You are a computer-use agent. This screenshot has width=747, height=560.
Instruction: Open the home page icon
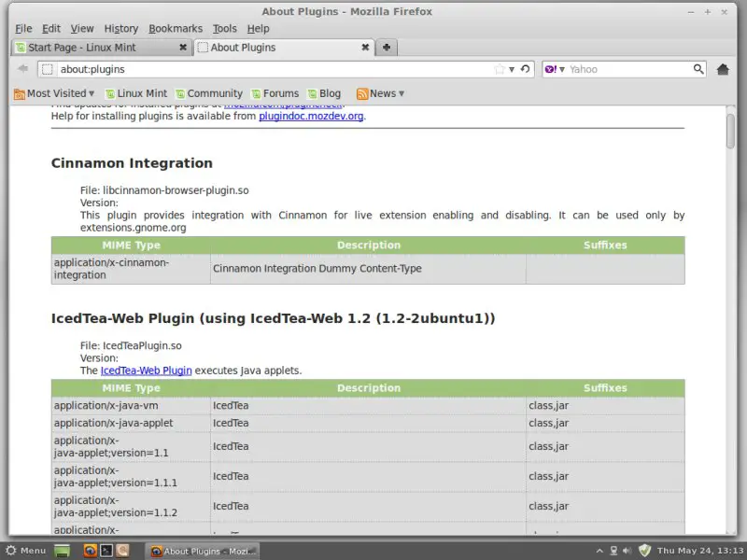(x=723, y=69)
